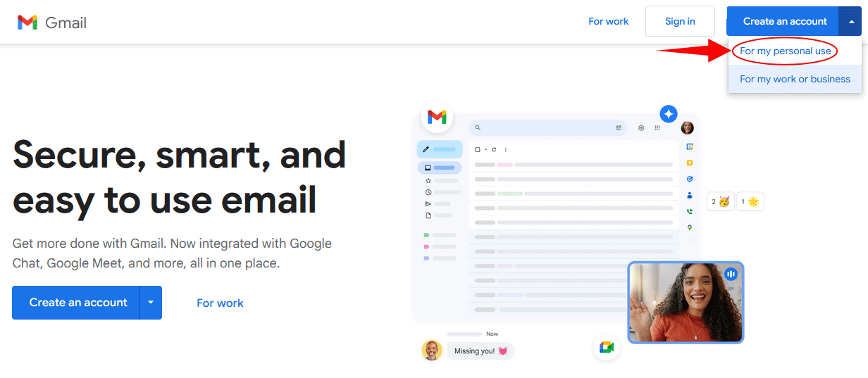Open the For work link in the header
Image resolution: width=868 pixels, height=378 pixels.
point(609,21)
